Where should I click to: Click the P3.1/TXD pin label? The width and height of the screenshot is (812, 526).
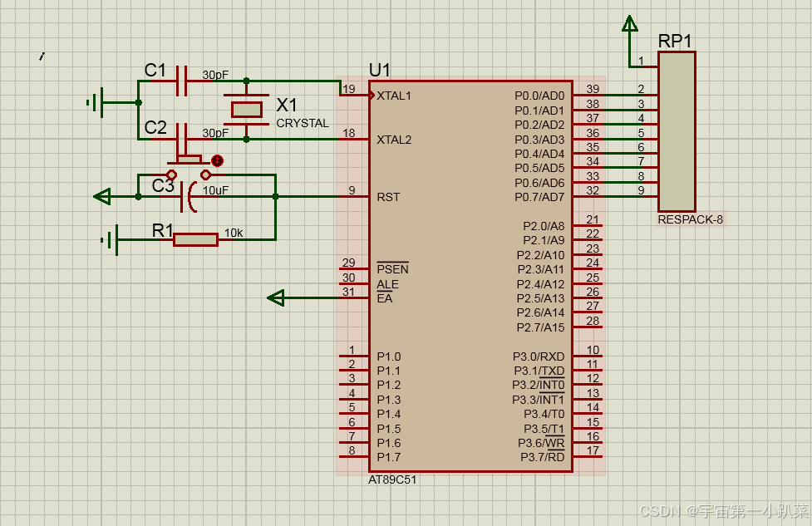click(539, 371)
